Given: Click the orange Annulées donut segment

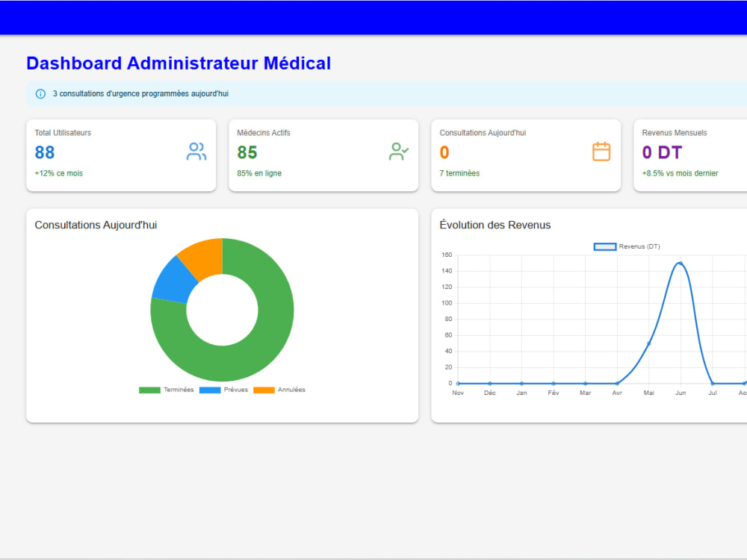Looking at the screenshot, I should 204,258.
